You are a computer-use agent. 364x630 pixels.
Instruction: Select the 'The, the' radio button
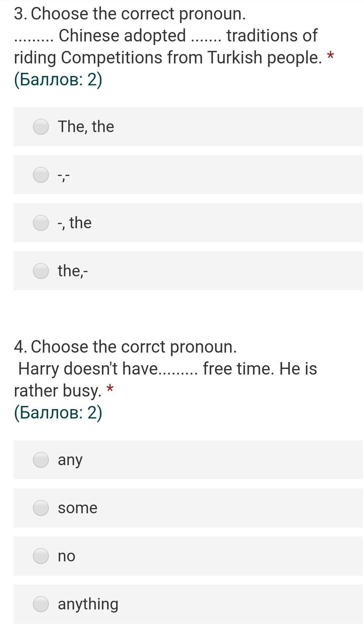[41, 126]
